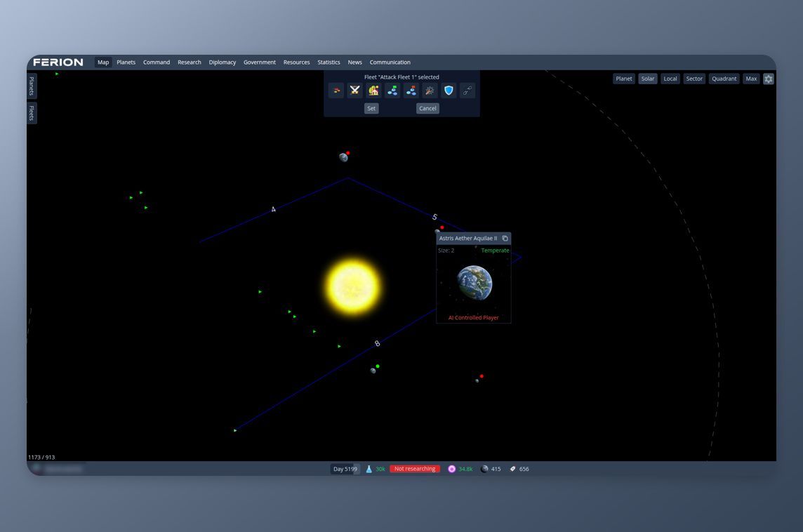Viewport: 803px width, 532px height.
Task: Select the green-flag waypoint nodes icon
Action: (392, 91)
